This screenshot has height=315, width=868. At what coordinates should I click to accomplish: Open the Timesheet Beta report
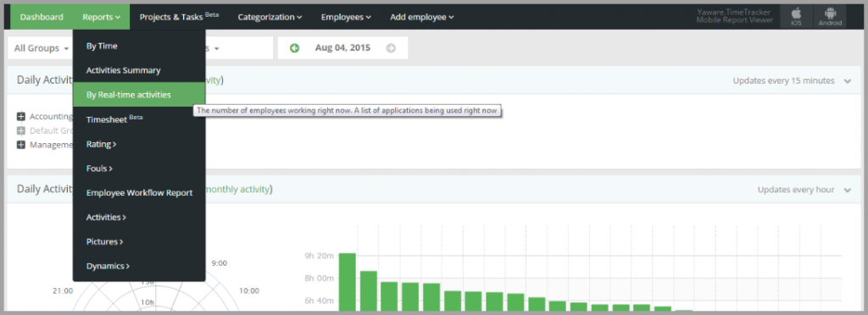click(139, 119)
